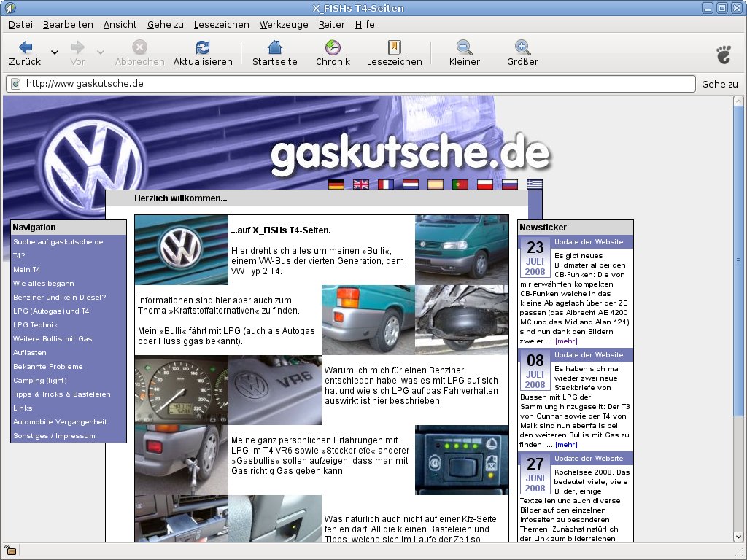Select the British flag language icon
The width and height of the screenshot is (747, 560).
360,184
